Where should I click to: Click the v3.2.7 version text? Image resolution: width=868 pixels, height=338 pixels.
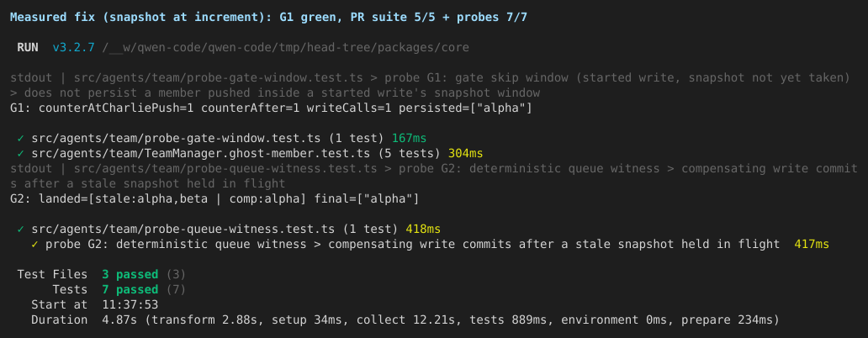[74, 48]
